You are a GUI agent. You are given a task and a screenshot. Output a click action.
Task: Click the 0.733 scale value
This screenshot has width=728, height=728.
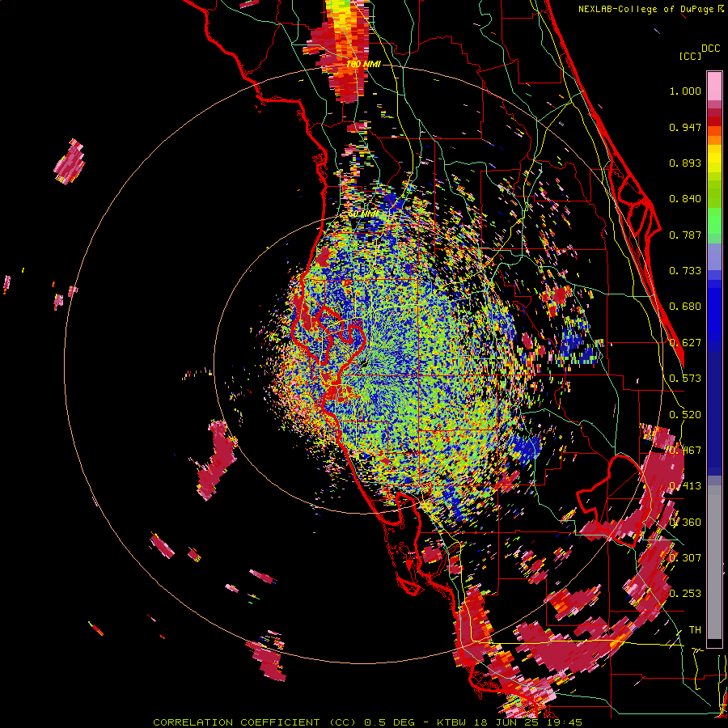685,271
